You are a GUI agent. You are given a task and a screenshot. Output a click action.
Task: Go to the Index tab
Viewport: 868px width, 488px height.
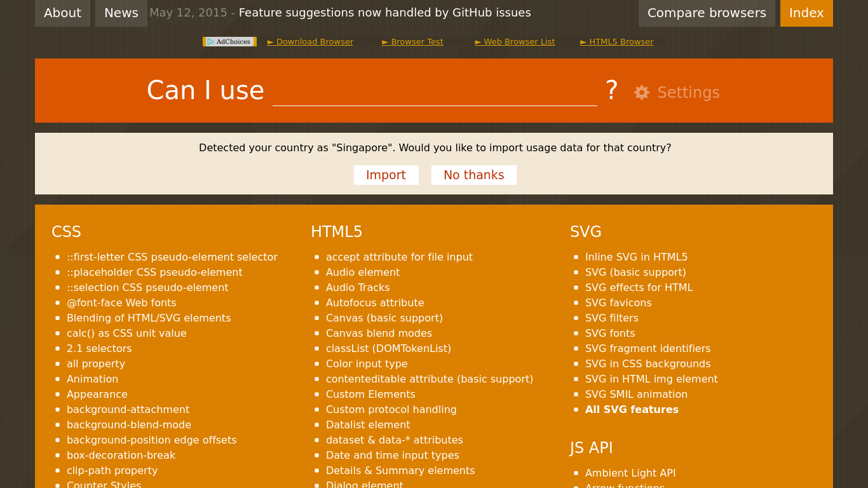click(x=806, y=13)
